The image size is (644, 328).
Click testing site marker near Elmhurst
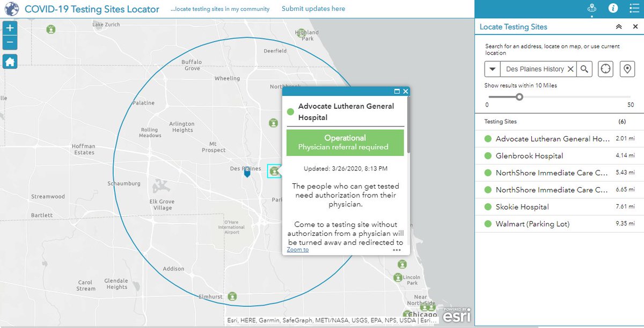(232, 296)
